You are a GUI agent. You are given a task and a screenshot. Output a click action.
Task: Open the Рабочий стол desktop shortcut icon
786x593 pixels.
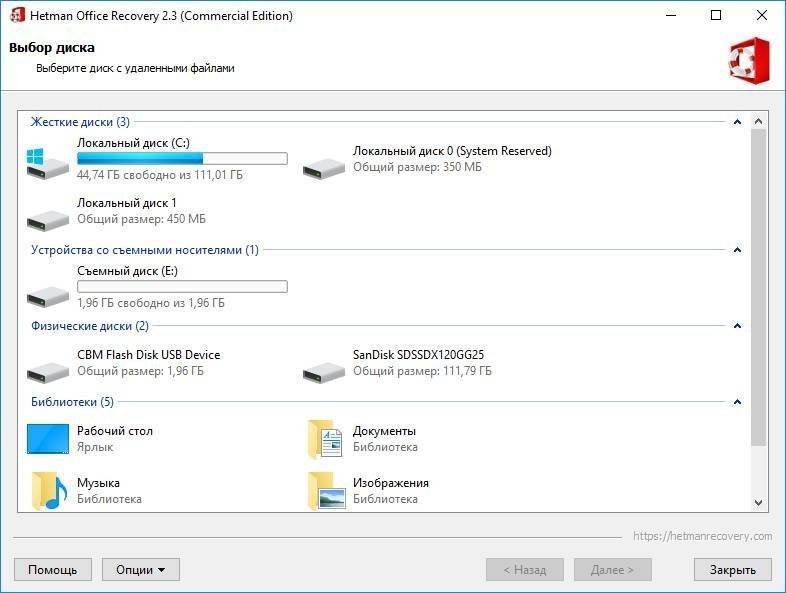48,440
